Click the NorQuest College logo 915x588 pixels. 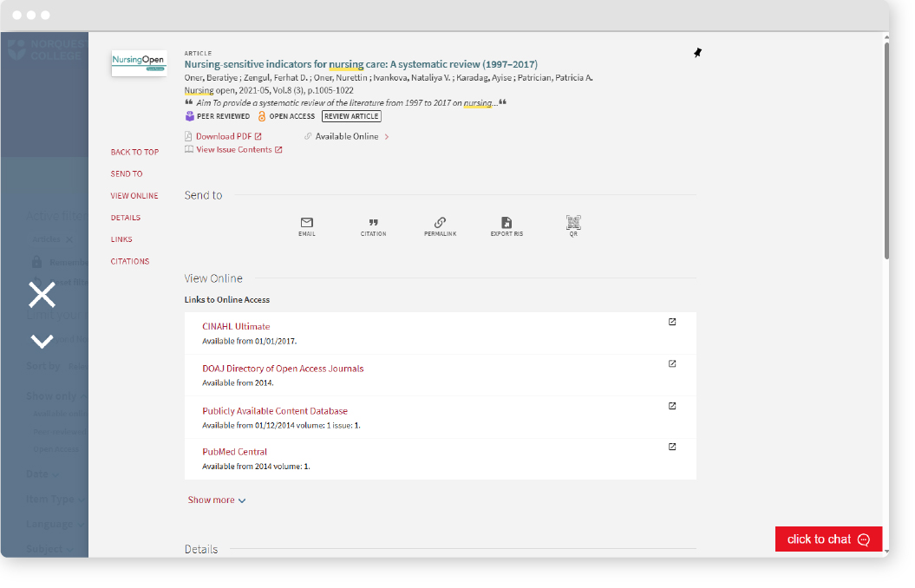47,50
